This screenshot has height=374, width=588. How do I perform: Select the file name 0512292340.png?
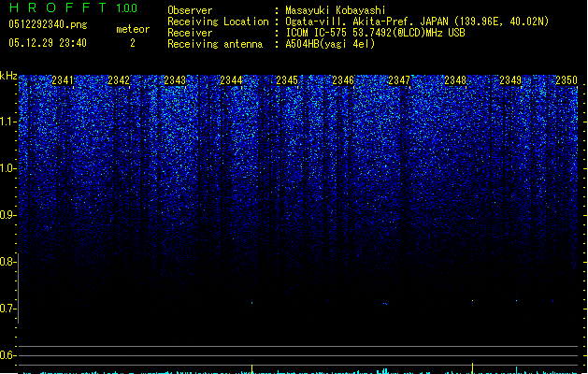(48, 24)
